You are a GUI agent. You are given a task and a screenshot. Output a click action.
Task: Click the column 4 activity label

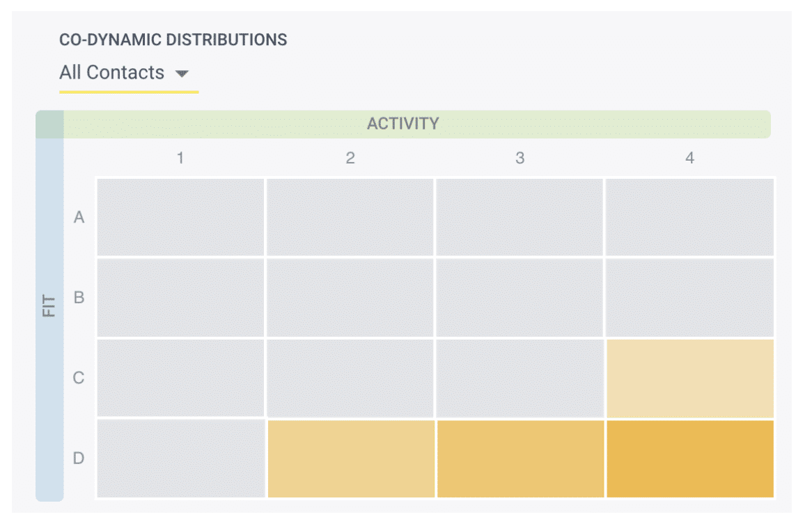pyautogui.click(x=690, y=158)
